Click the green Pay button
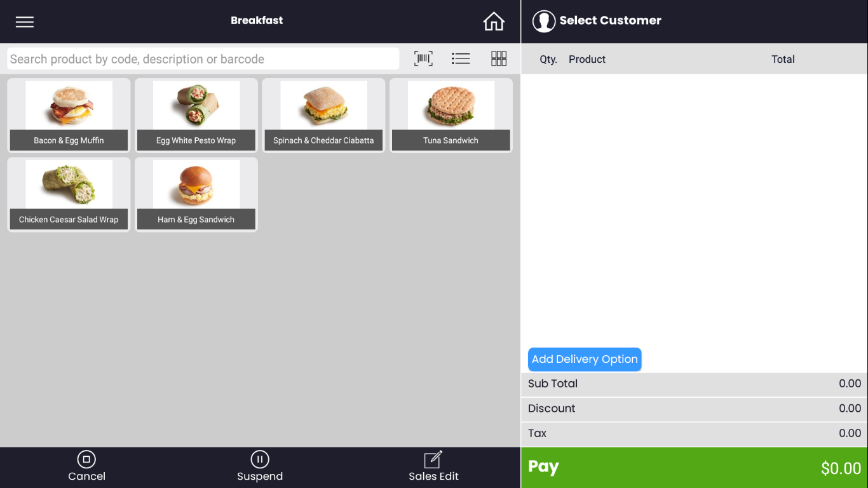Screen dimensions: 868x488 point(695,468)
